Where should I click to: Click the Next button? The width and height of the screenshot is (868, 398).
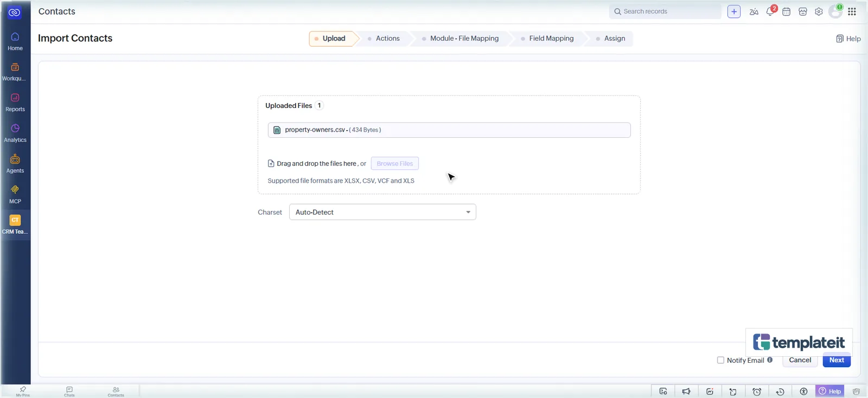837,360
